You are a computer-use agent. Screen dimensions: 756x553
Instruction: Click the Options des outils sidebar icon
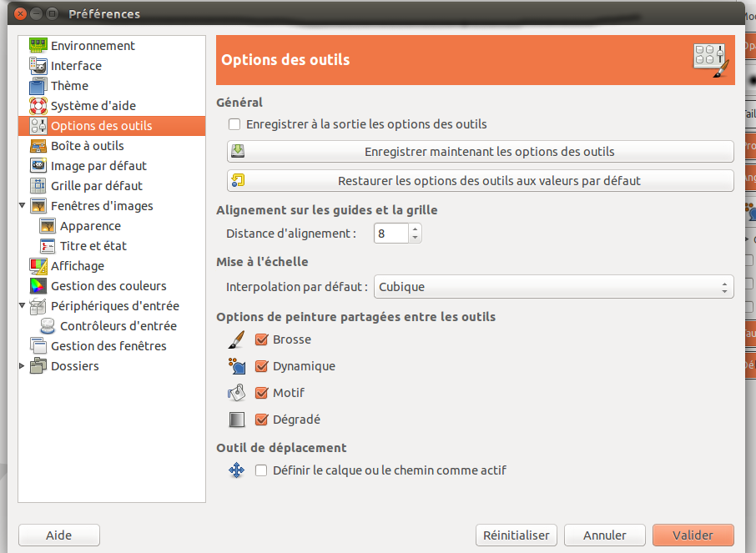pos(38,126)
